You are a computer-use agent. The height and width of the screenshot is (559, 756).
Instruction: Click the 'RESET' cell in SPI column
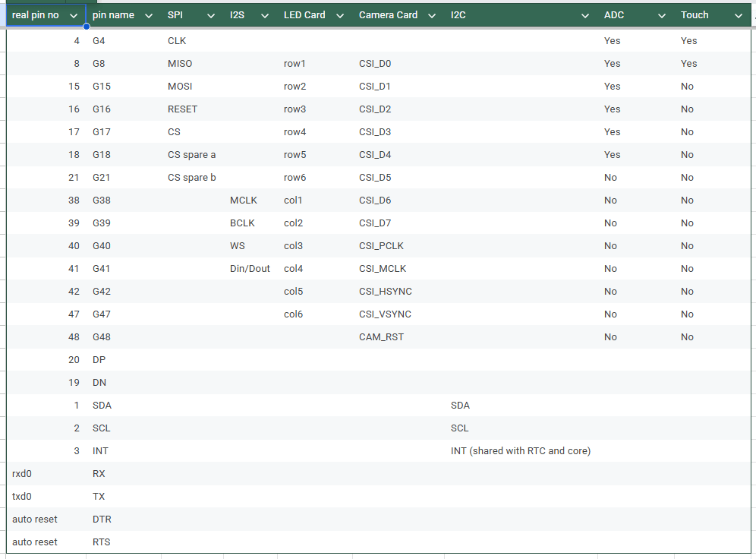coord(194,109)
